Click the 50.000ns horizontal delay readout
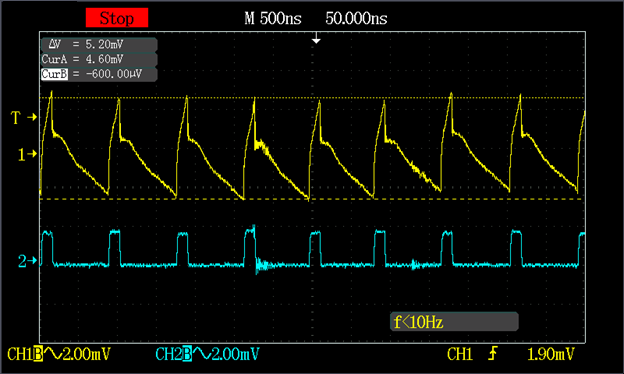Image resolution: width=624 pixels, height=374 pixels. (x=356, y=18)
